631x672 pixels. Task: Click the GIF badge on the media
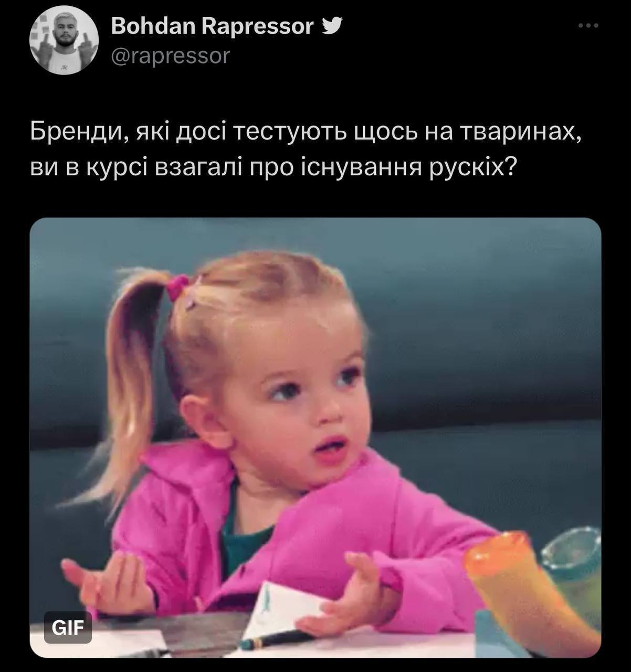pyautogui.click(x=68, y=627)
